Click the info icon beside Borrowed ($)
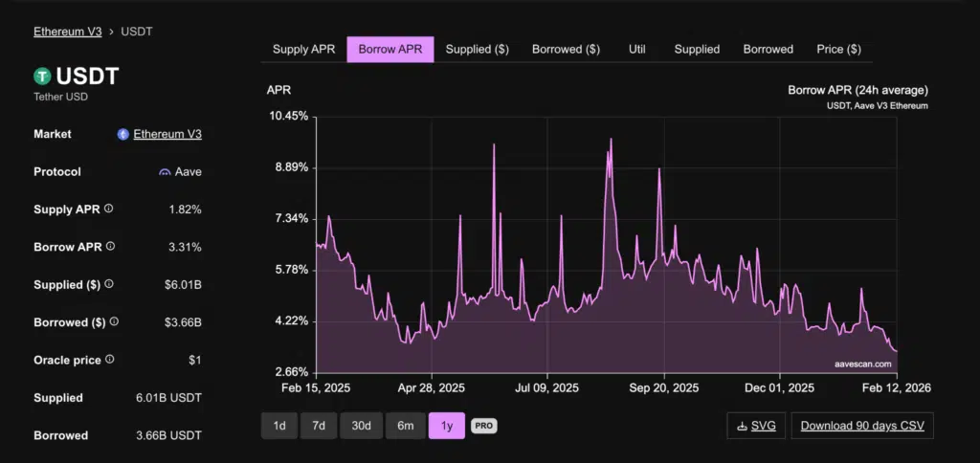The image size is (980, 463). (115, 322)
